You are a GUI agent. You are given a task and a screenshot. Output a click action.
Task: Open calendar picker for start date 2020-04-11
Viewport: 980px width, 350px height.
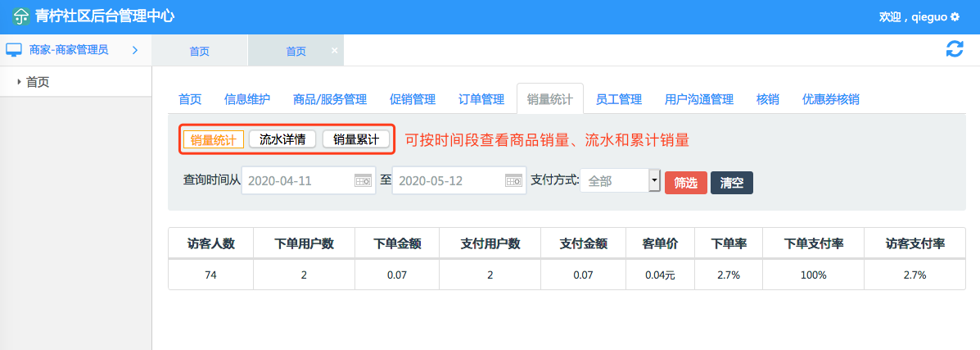tap(364, 181)
